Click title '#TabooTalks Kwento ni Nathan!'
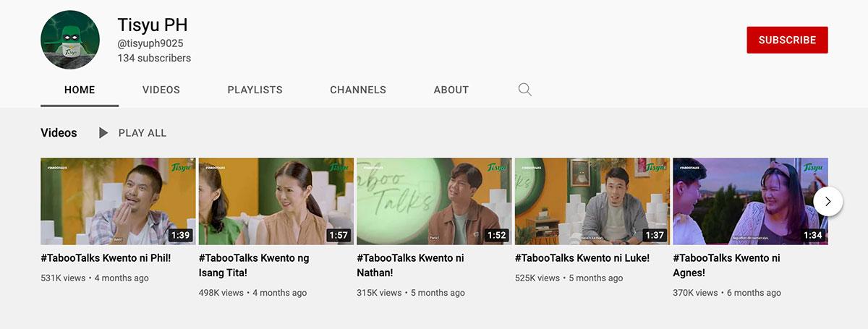This screenshot has height=329, width=868. [x=410, y=265]
